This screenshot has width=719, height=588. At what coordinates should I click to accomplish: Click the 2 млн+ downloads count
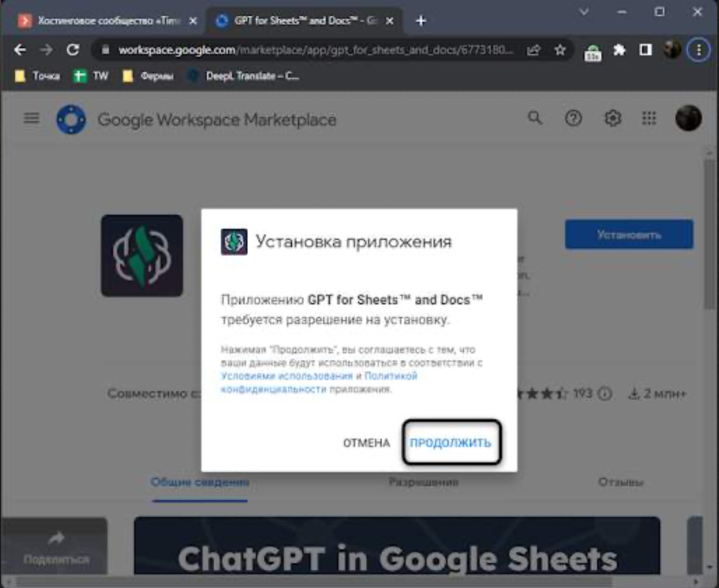tap(658, 394)
